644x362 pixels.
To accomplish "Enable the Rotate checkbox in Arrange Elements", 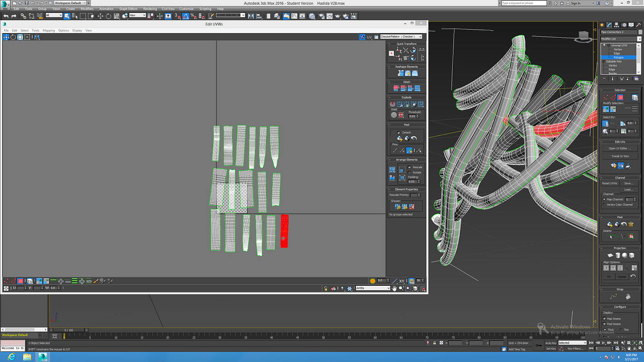I will point(409,172).
